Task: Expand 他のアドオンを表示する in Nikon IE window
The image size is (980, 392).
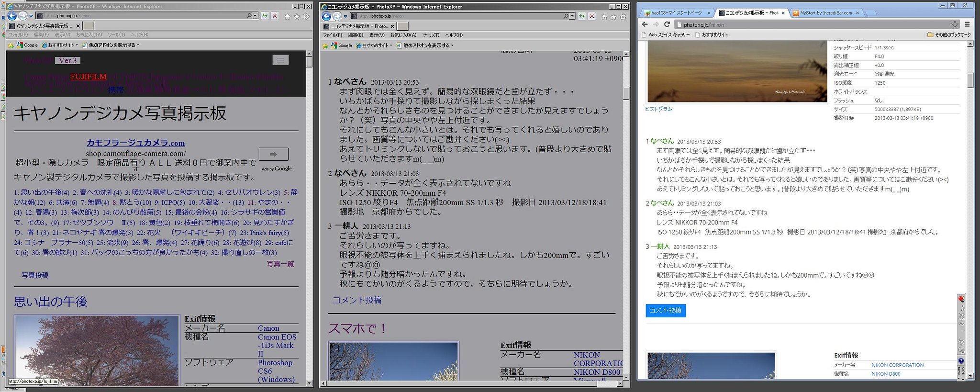Action: coord(425,45)
